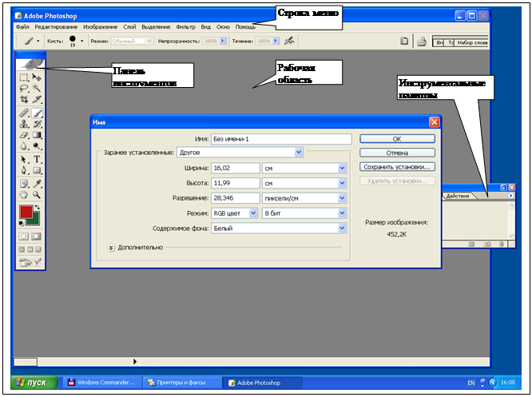Select the Rectangular Marquee tool
Viewport: 532px width, 397px height.
click(24, 77)
